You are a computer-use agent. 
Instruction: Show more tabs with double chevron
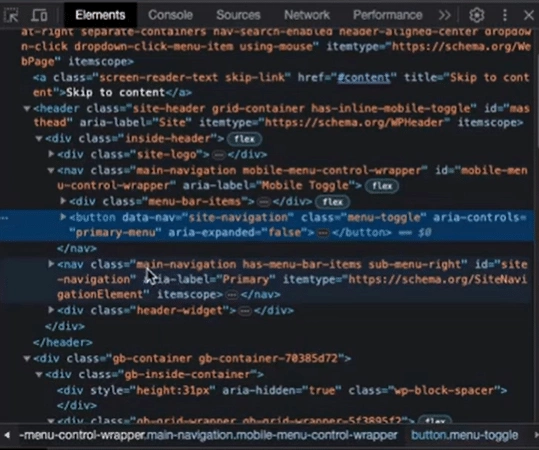coord(444,15)
